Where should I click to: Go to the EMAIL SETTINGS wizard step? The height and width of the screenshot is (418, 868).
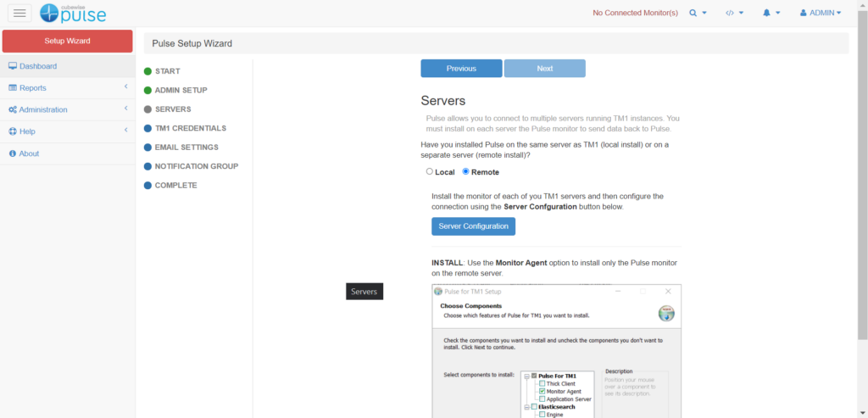tap(186, 148)
